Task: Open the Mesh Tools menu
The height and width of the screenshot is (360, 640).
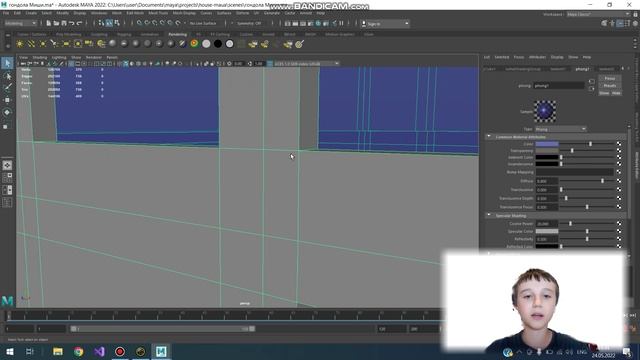Action: 158,13
